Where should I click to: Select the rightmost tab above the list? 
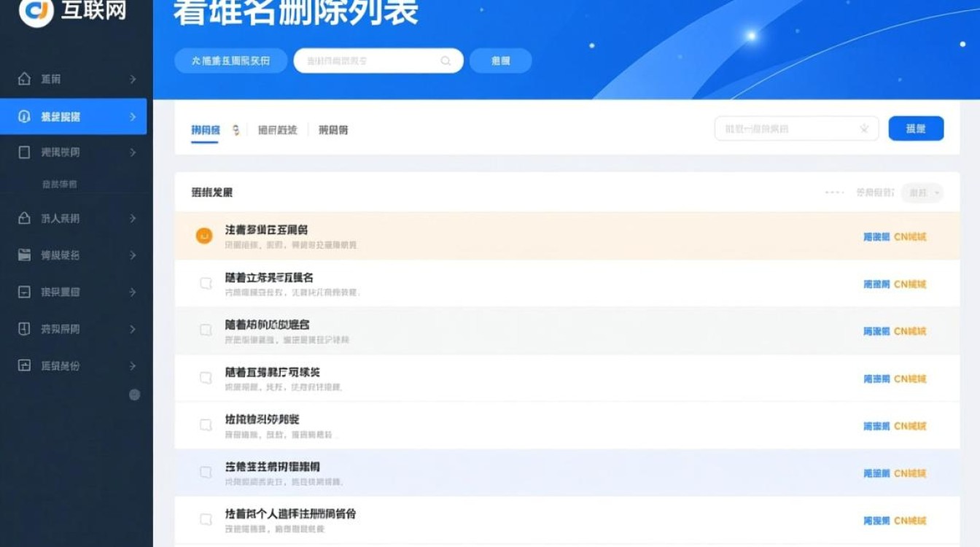click(x=335, y=129)
